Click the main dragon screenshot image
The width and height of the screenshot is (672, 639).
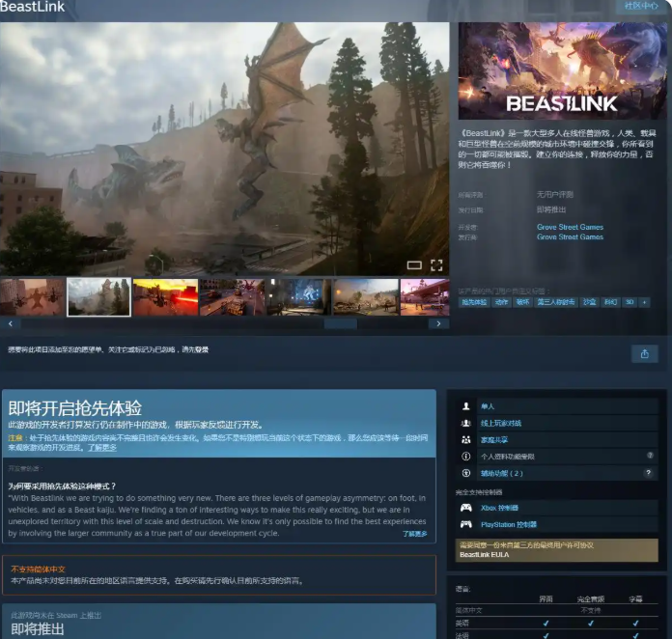(x=225, y=149)
